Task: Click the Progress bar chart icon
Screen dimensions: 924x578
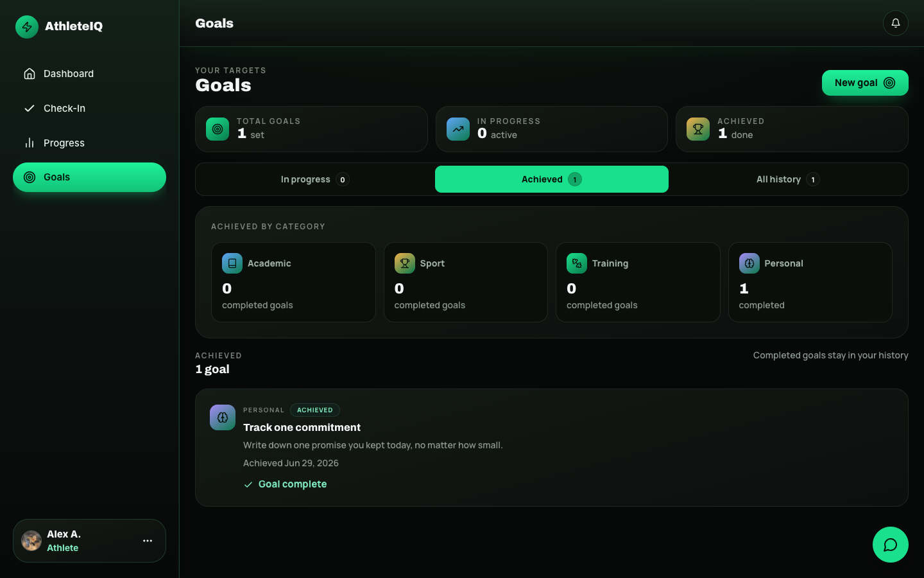Action: click(x=30, y=143)
